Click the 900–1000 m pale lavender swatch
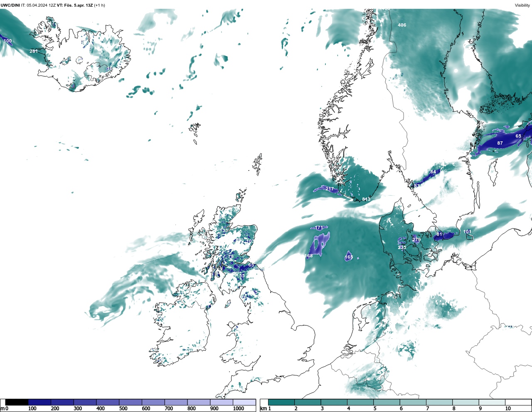 (x=222, y=402)
